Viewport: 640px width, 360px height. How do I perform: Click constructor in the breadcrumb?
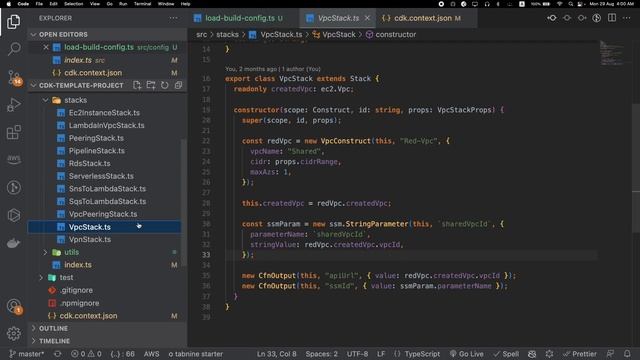[396, 35]
